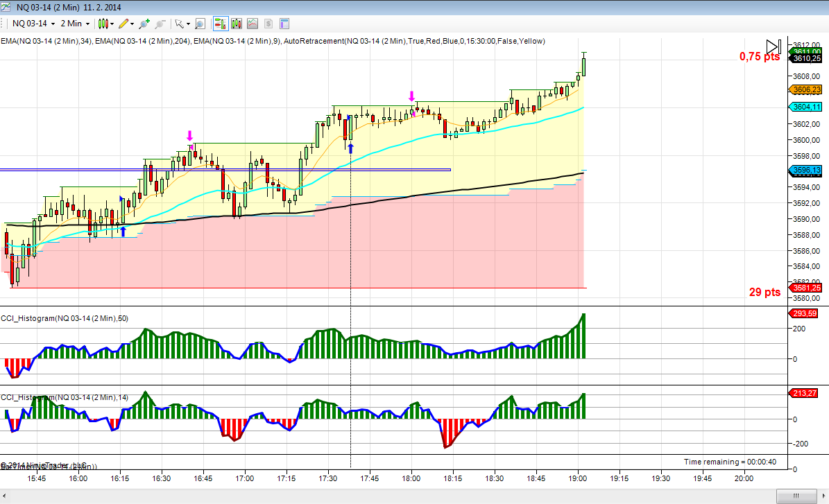
Task: Toggle the Data Series candlestick button
Action: (237, 24)
